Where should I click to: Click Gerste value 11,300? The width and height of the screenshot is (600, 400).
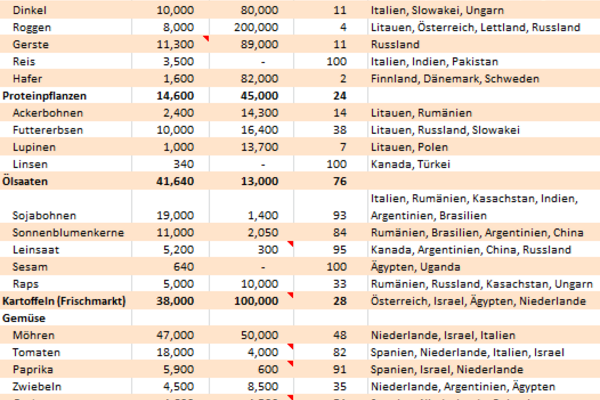click(175, 44)
